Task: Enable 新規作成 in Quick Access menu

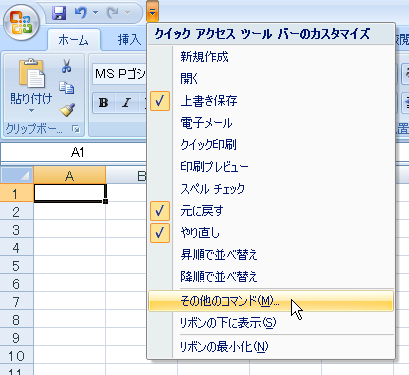Action: point(271,57)
